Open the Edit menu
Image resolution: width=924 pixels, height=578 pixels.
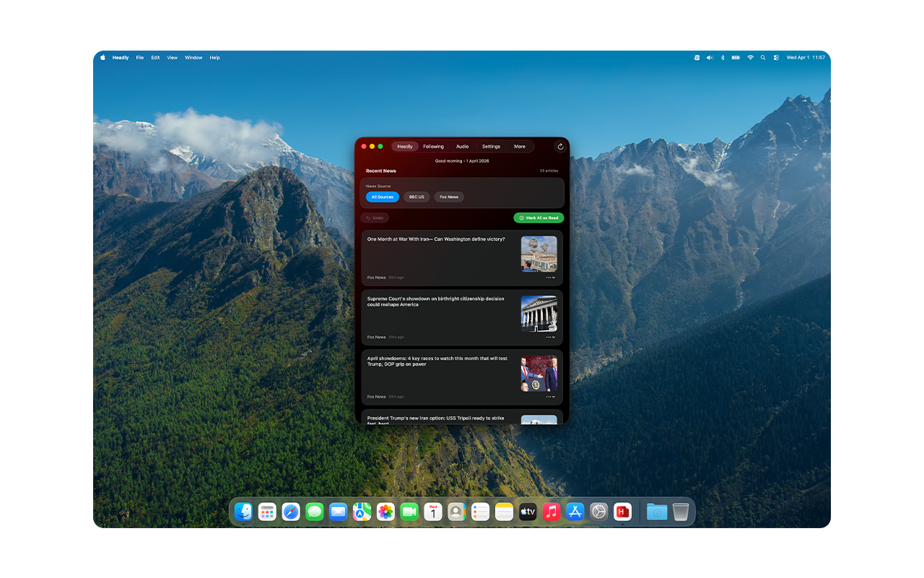[x=155, y=58]
